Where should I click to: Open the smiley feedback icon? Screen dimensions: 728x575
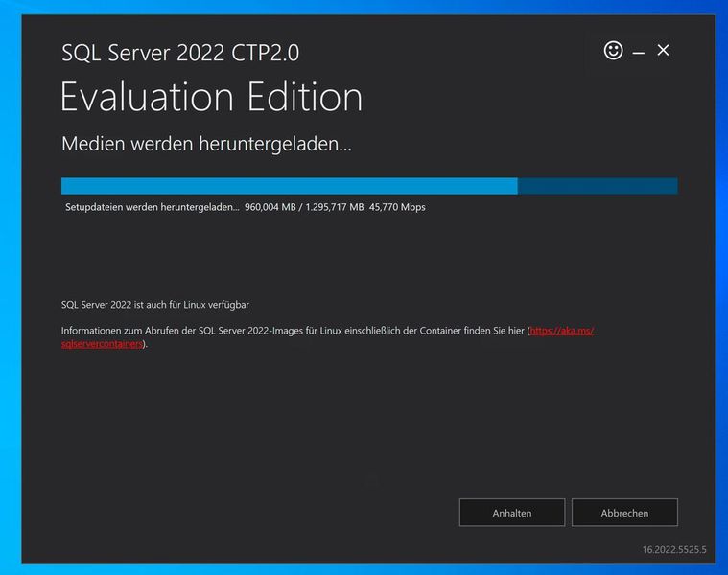tap(613, 50)
